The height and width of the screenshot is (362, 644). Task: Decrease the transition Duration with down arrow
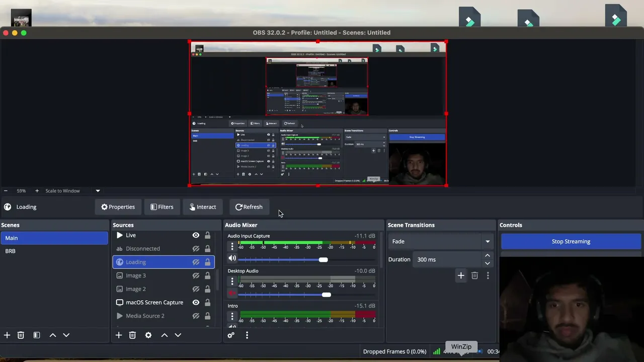pos(487,263)
